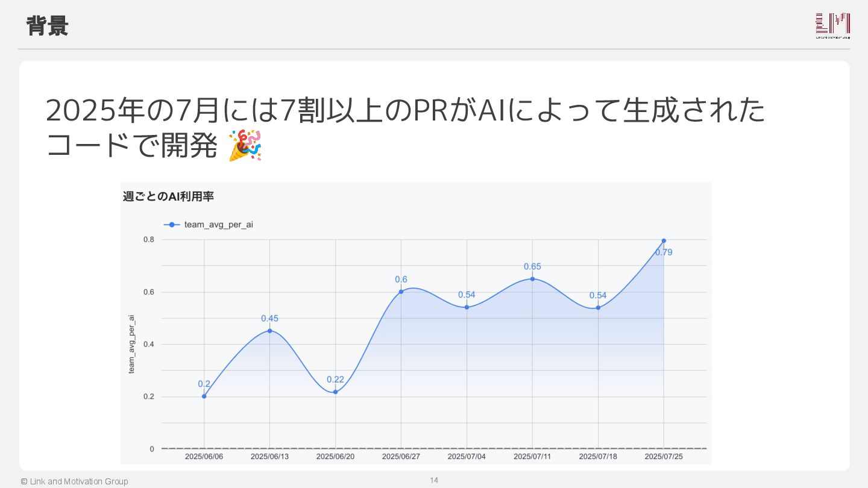Image resolution: width=868 pixels, height=488 pixels.
Task: Click the 2025/07/25 x-axis label
Action: [x=664, y=457]
